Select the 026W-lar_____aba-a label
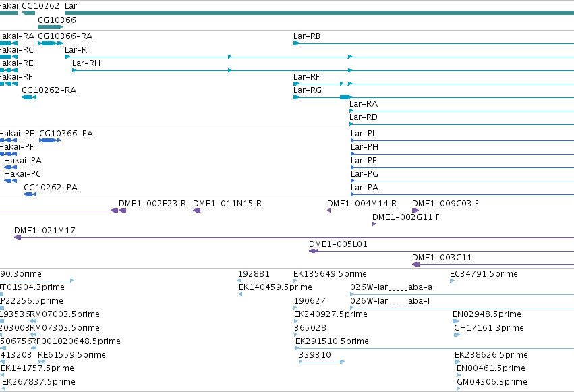 click(391, 287)
